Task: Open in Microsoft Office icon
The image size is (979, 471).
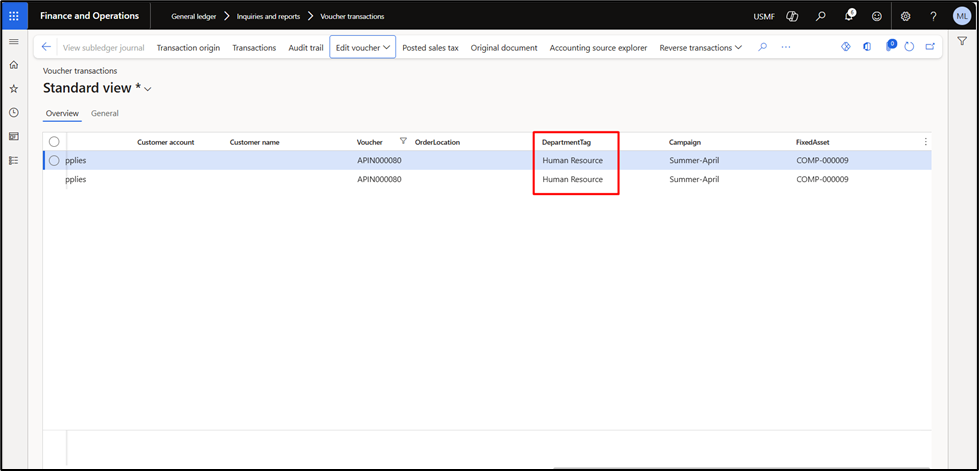Action: pyautogui.click(x=867, y=47)
